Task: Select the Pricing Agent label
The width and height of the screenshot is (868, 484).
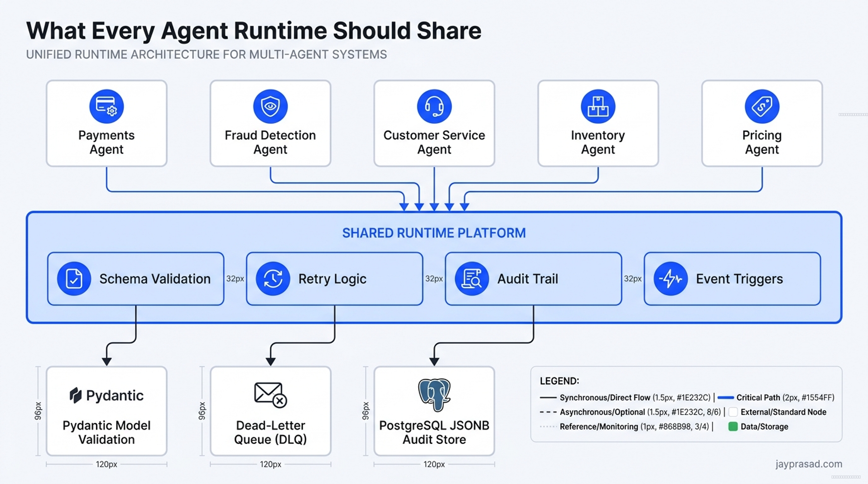Action: click(x=762, y=142)
